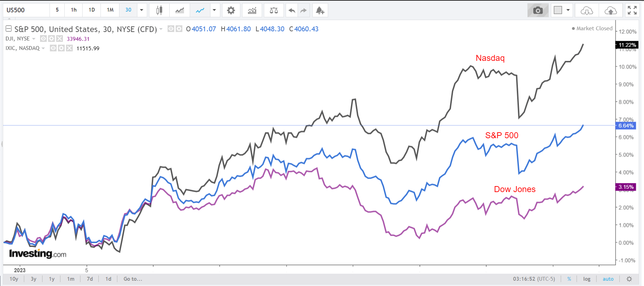This screenshot has width=644, height=286.
Task: Open the Go to... date picker
Action: (133, 279)
